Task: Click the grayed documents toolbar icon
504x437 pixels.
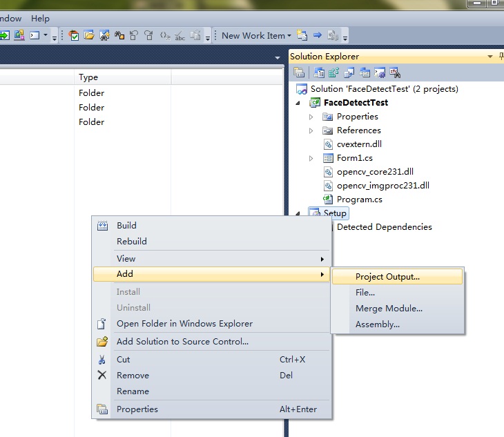Action: point(195,35)
